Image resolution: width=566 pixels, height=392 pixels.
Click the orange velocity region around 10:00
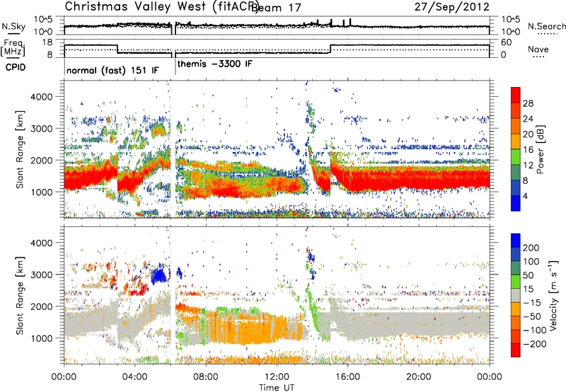249,328
